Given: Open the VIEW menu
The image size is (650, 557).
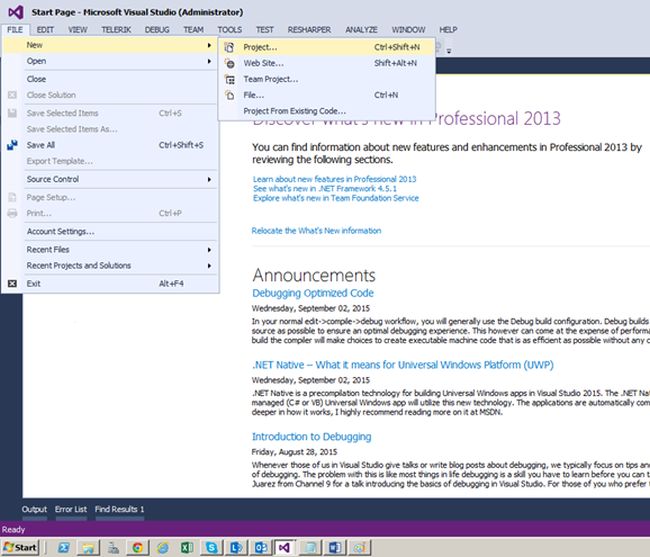Looking at the screenshot, I should tap(78, 30).
